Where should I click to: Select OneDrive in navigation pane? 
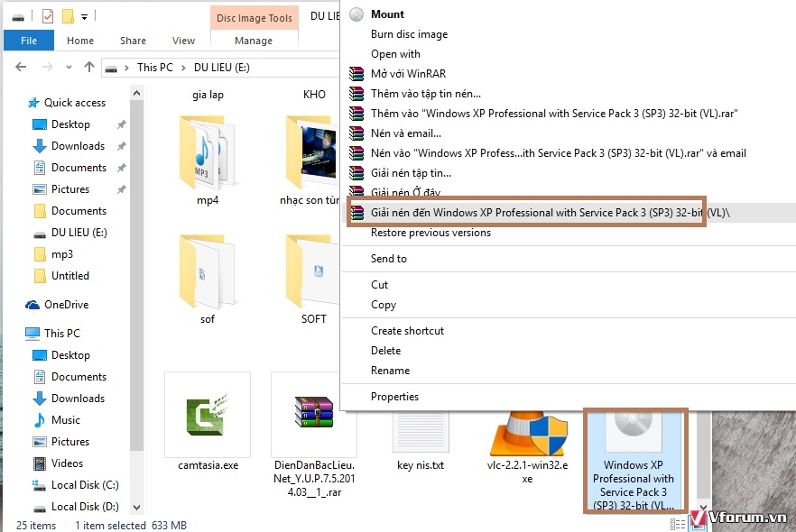click(x=66, y=304)
